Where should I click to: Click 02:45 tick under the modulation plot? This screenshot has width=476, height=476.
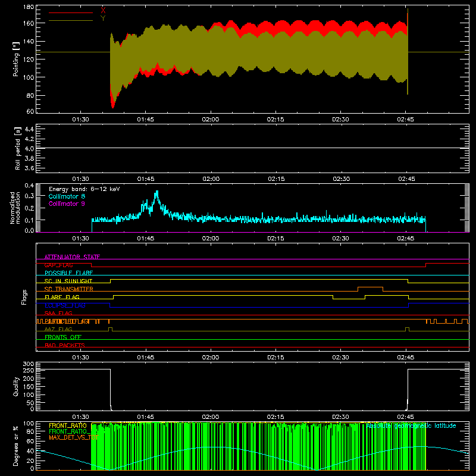click(406, 239)
